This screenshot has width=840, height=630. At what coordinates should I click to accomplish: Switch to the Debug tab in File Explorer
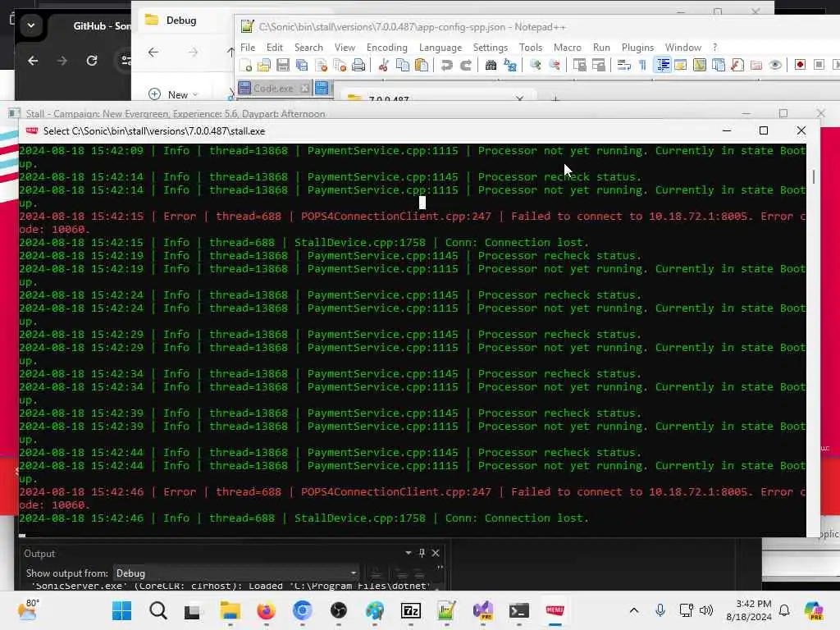click(180, 21)
